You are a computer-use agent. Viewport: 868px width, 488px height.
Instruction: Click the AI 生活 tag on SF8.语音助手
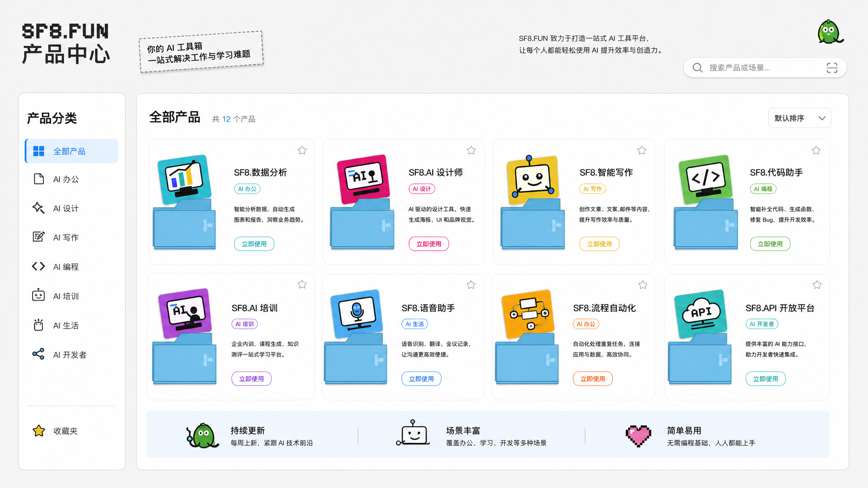pyautogui.click(x=415, y=324)
